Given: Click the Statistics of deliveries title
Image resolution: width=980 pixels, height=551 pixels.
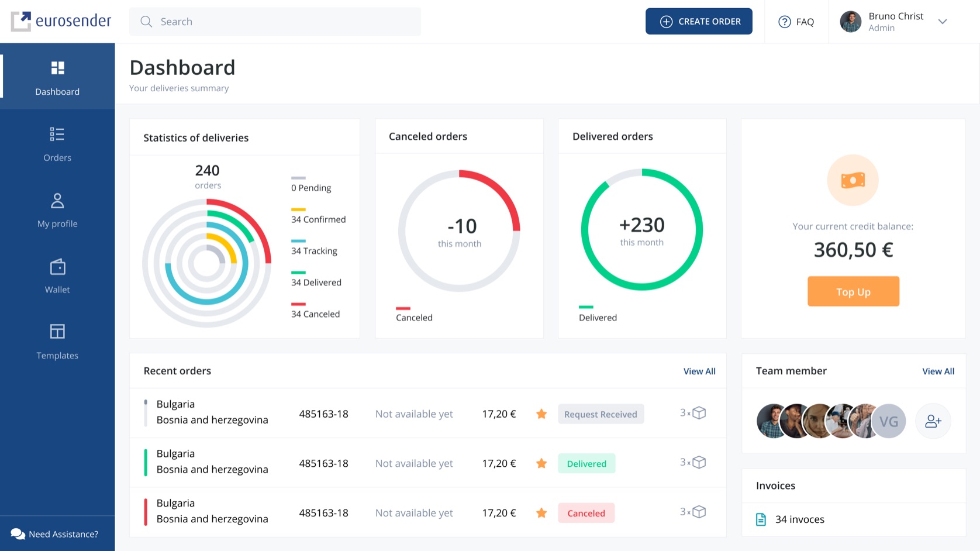Looking at the screenshot, I should 196,138.
